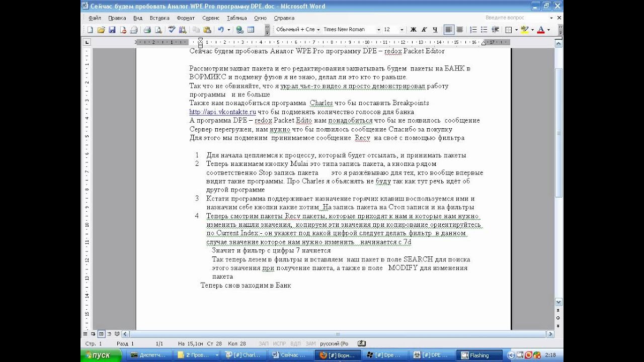Screen dimensions: 644x362
Task: Open the Файл menu
Action: click(x=95, y=18)
